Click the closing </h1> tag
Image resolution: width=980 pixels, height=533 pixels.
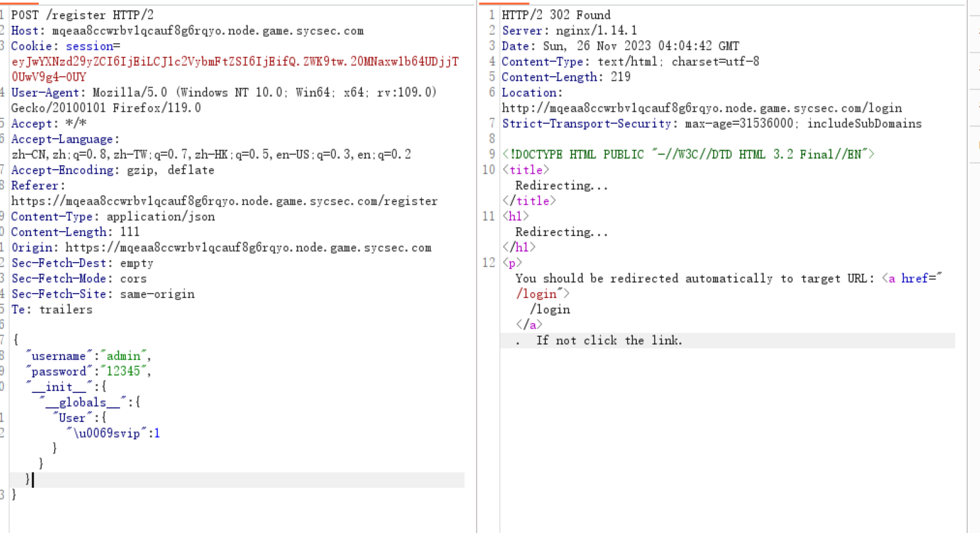519,247
